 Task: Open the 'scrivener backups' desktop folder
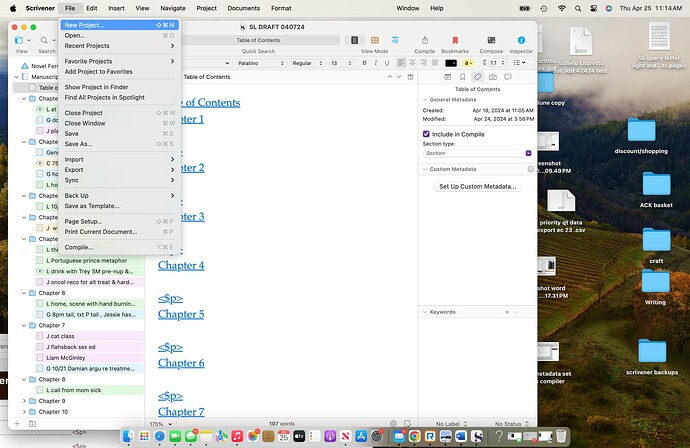point(652,357)
